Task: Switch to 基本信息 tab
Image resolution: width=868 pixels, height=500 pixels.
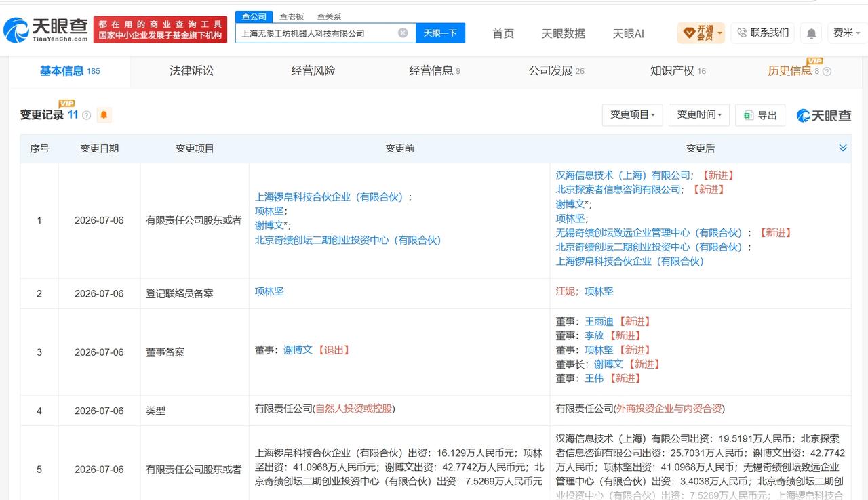Action: 69,70
